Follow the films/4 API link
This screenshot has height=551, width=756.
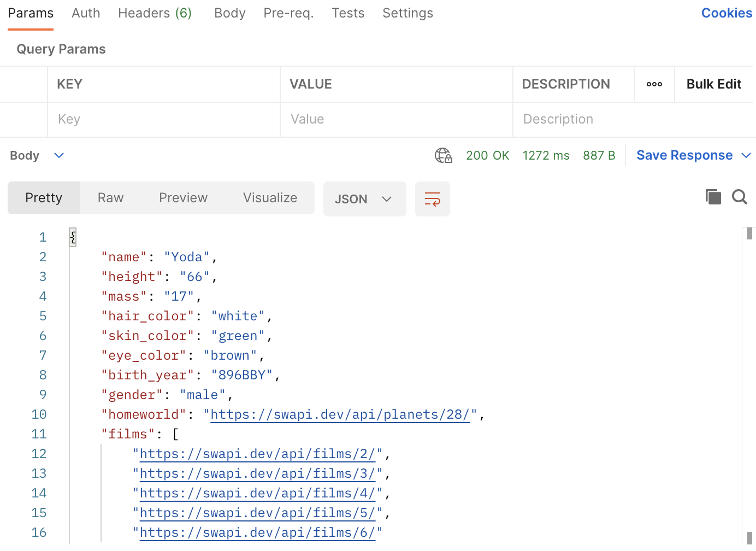(x=257, y=494)
